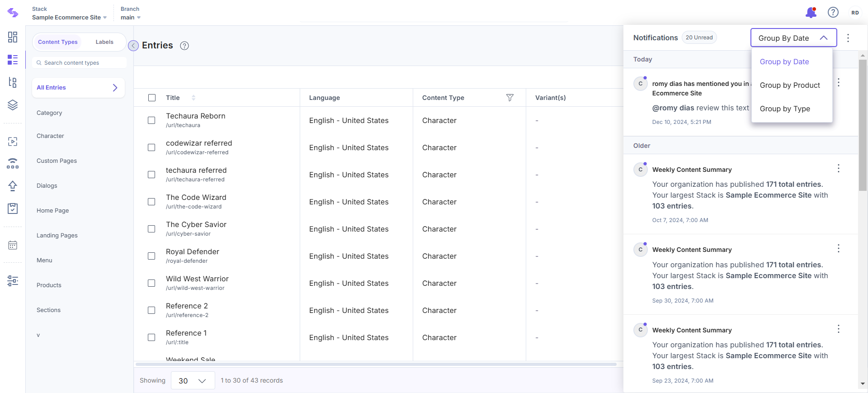The image size is (868, 393).
Task: Click the Search content types field
Action: point(79,63)
